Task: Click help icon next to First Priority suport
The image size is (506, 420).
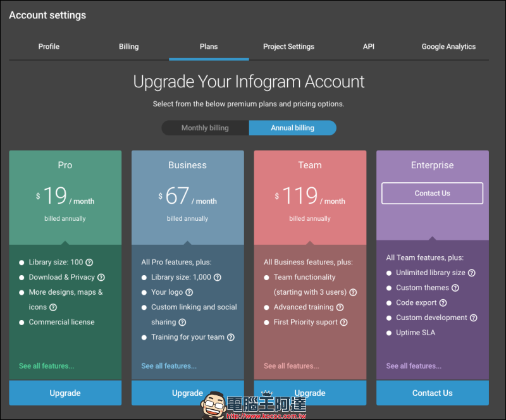Action: (x=344, y=322)
